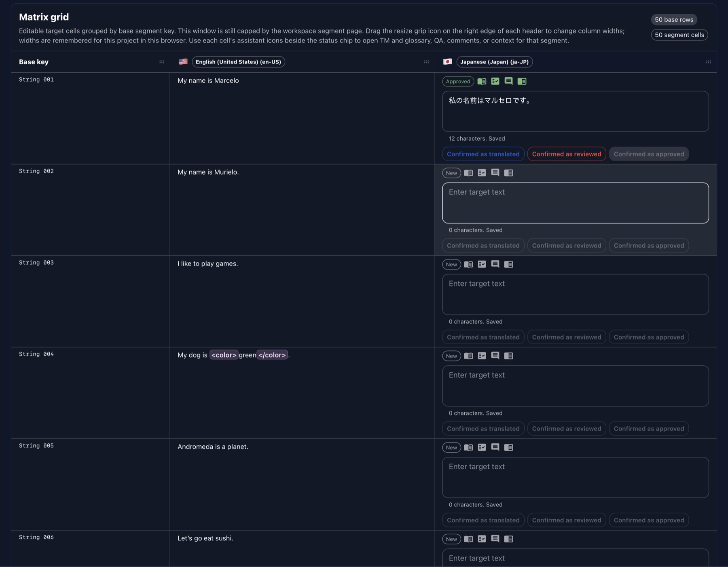Click the opening <color> tag in String 004
This screenshot has width=728, height=567.
point(224,355)
